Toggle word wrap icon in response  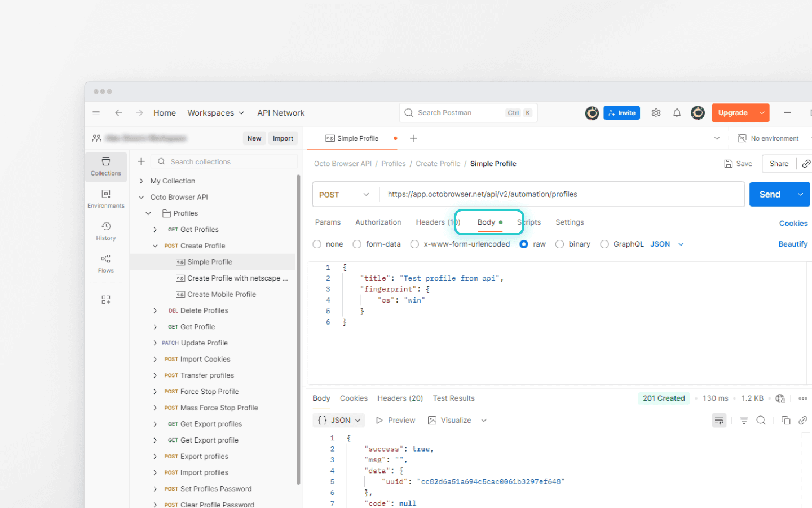click(719, 420)
